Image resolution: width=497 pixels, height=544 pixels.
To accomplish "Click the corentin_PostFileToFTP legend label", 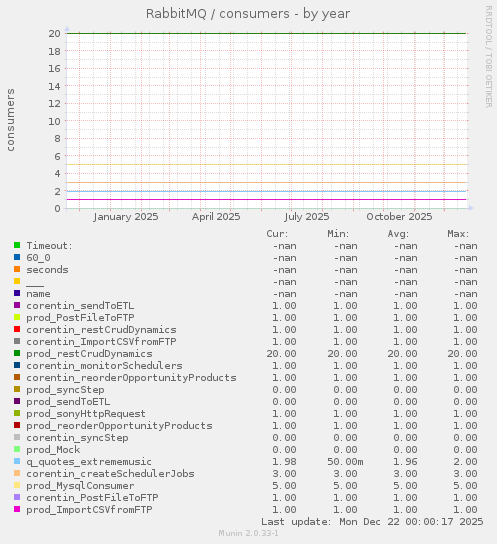I will (x=92, y=498).
